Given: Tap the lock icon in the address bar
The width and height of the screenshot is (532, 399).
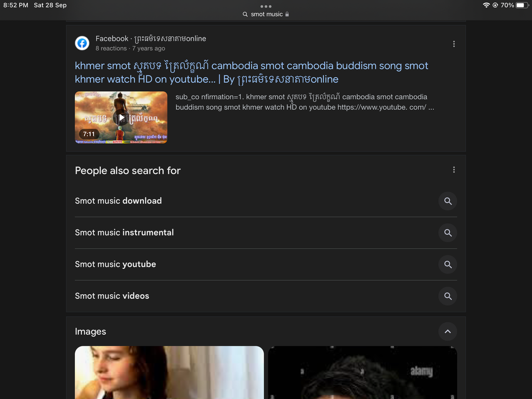Looking at the screenshot, I should point(287,14).
